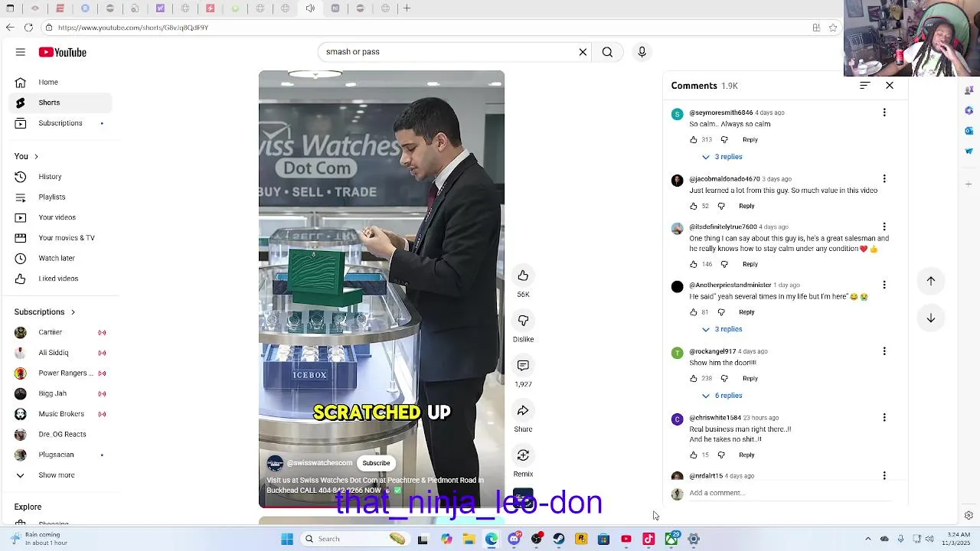This screenshot has height=551, width=980.
Task: Reload the page in the browser
Action: point(28,28)
